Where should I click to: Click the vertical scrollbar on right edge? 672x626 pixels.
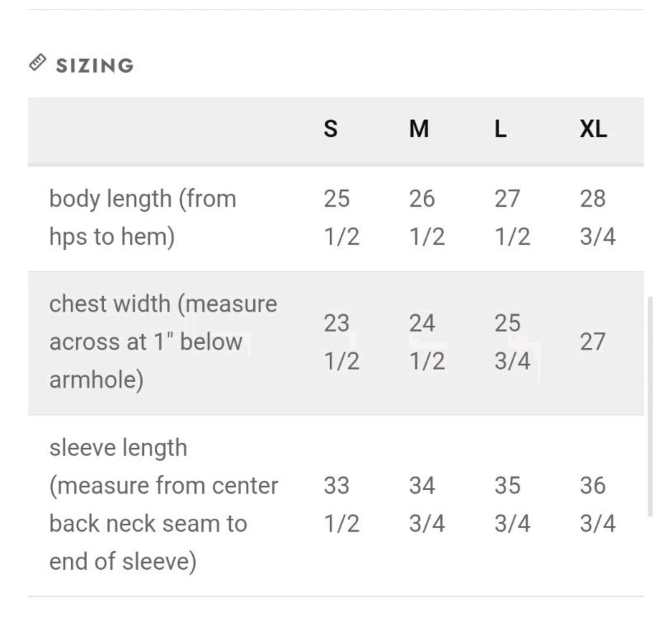click(x=650, y=406)
